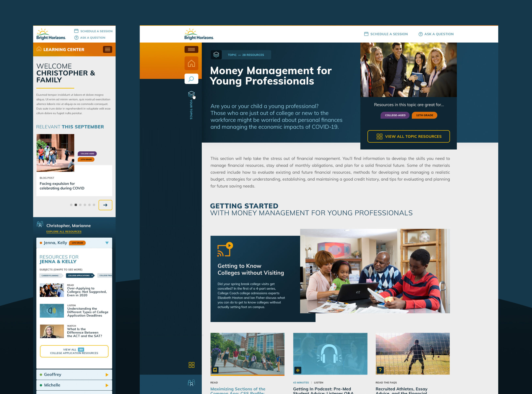The image size is (532, 394).
Task: Open the desktop sidebar hamburger menu icon
Action: [191, 49]
